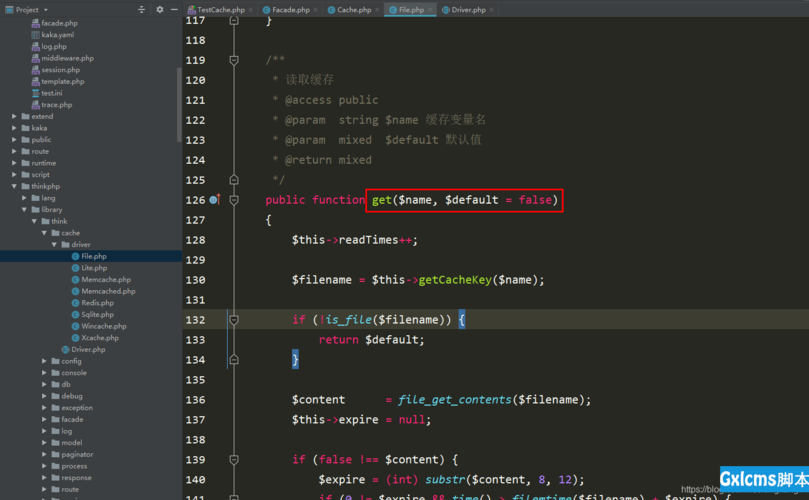Expand the lang folder
This screenshot has height=500, width=809.
point(24,198)
